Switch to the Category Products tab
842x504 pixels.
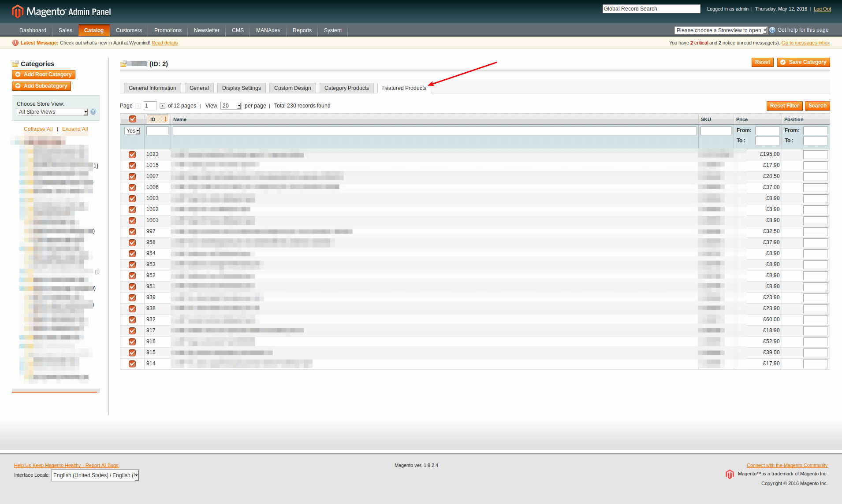[347, 88]
